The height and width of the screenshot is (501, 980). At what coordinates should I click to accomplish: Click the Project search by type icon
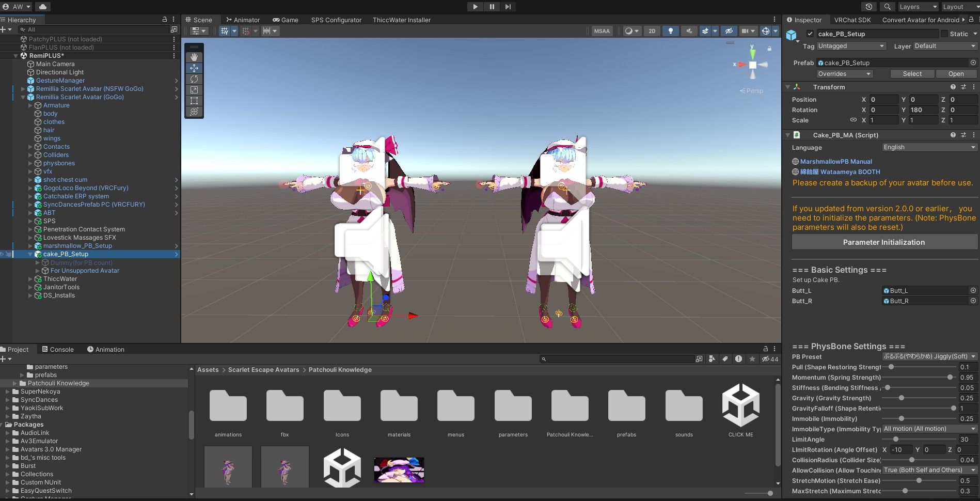(x=712, y=359)
